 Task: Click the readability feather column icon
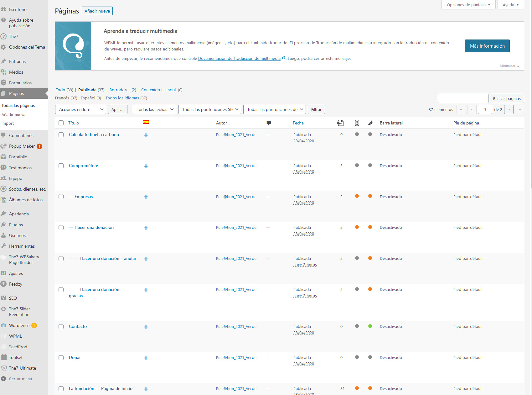click(x=370, y=123)
